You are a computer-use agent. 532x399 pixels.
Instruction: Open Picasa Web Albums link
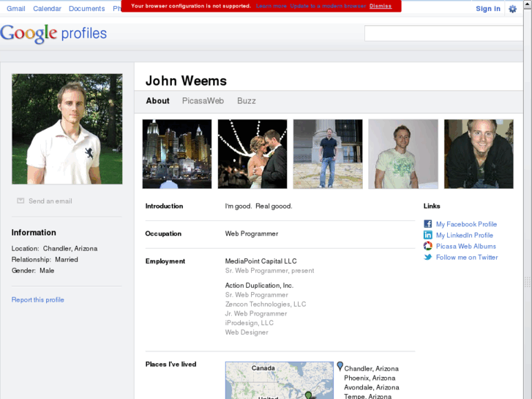point(466,246)
